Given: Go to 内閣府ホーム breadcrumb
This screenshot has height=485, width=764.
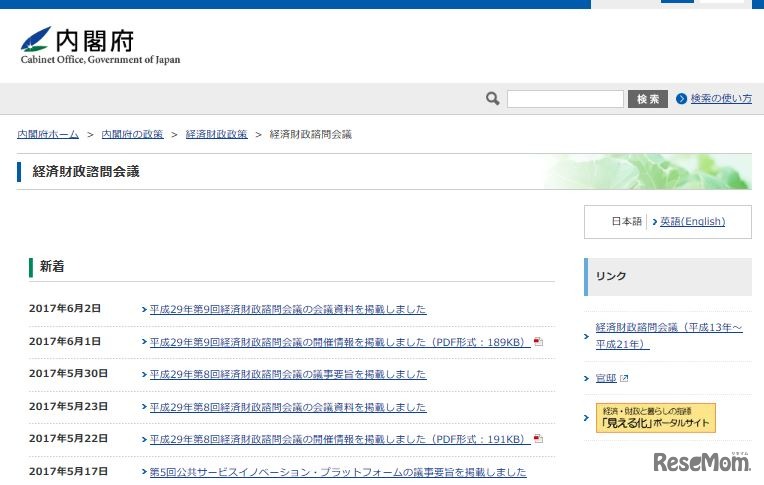Looking at the screenshot, I should point(48,134).
